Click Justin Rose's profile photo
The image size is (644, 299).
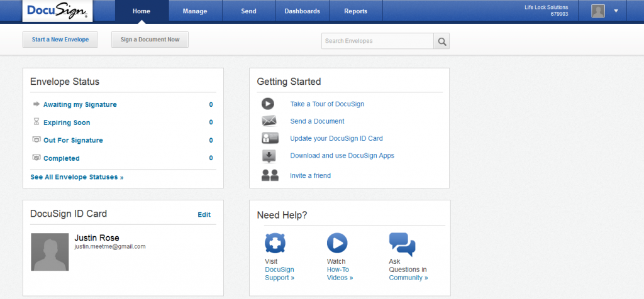(x=50, y=252)
